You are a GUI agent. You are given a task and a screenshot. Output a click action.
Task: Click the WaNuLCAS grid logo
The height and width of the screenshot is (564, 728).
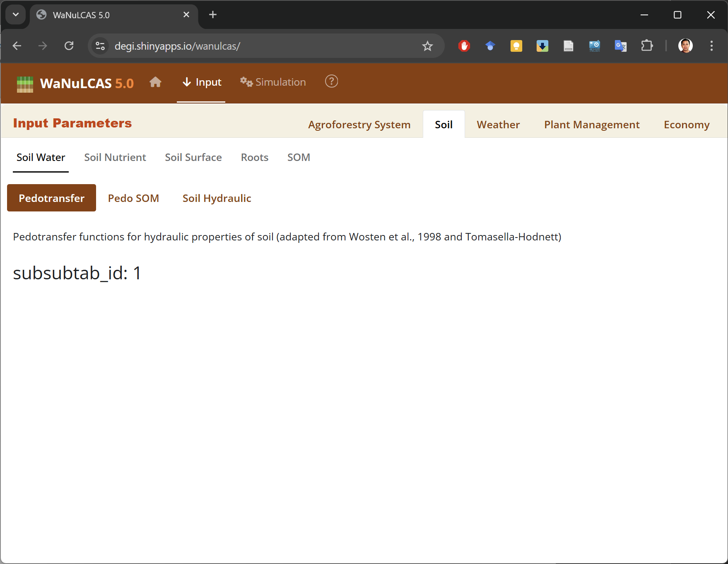tap(25, 84)
